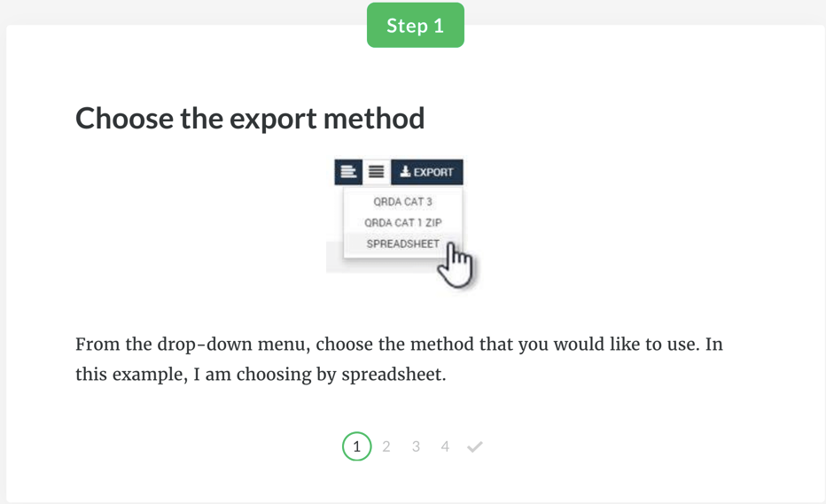Click the download arrow icon beside EXPORT

405,172
